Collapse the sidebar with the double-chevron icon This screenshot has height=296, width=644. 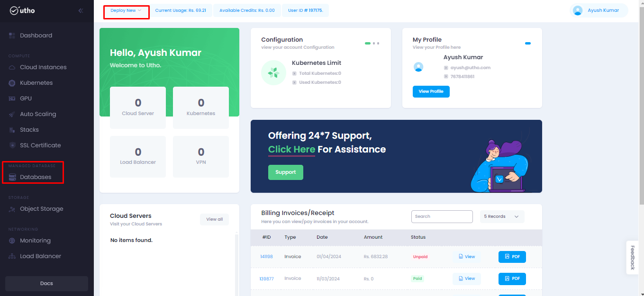coord(81,10)
